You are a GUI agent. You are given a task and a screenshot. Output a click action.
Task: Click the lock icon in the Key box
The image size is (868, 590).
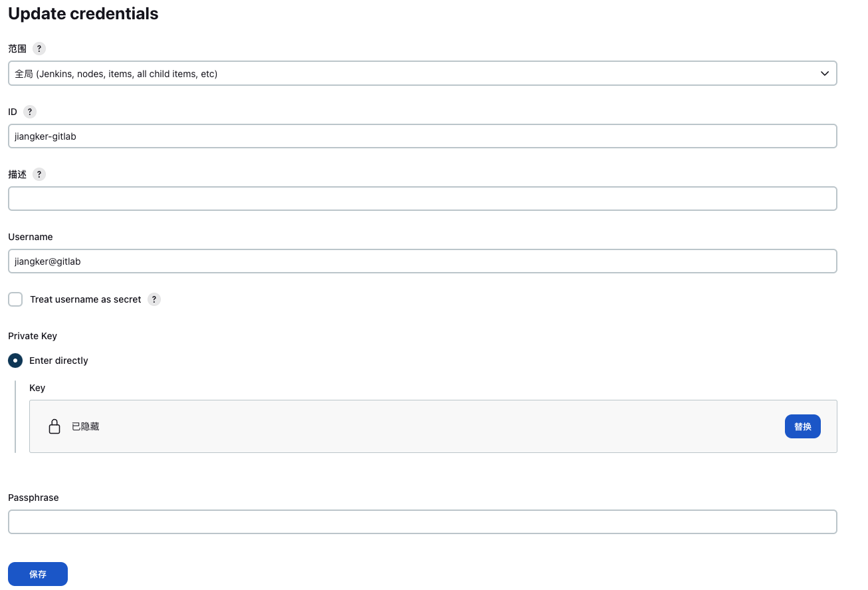click(x=54, y=426)
